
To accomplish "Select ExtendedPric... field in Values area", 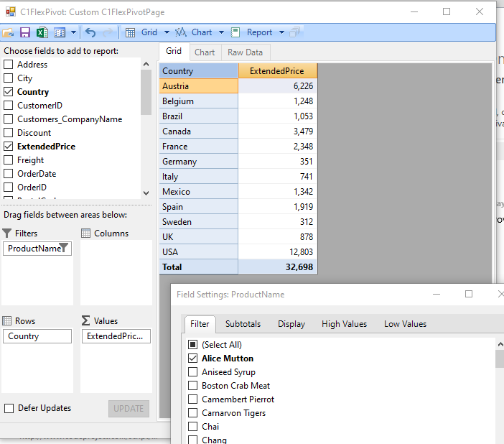I will click(116, 336).
